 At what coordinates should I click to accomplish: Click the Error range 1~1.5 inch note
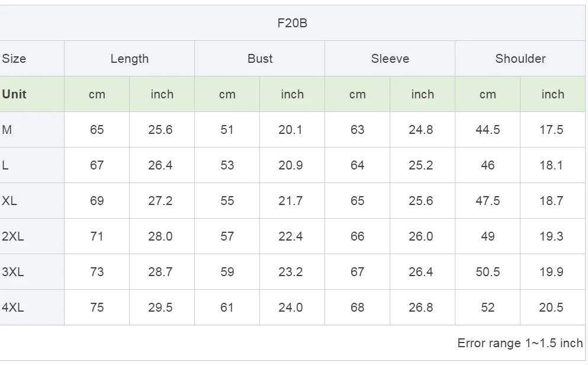point(520,343)
